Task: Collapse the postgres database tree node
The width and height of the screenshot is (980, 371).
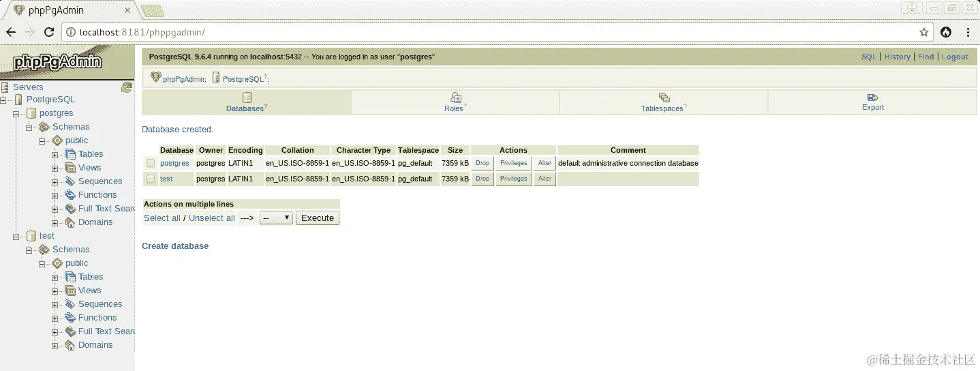Action: coord(16,113)
